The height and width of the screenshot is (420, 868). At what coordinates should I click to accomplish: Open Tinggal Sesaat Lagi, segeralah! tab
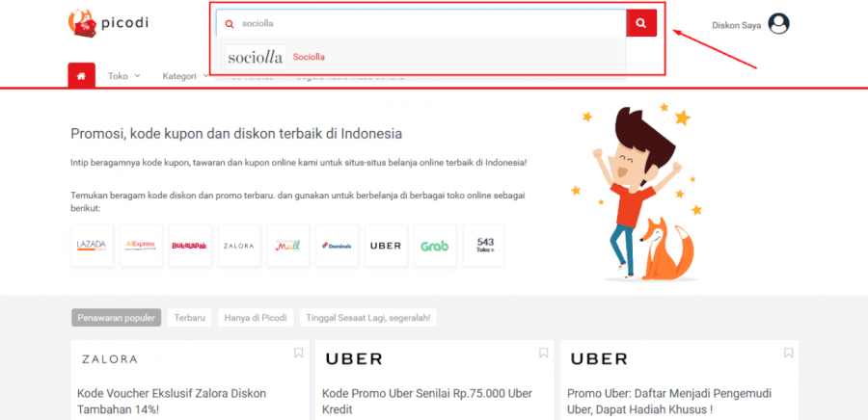point(368,318)
